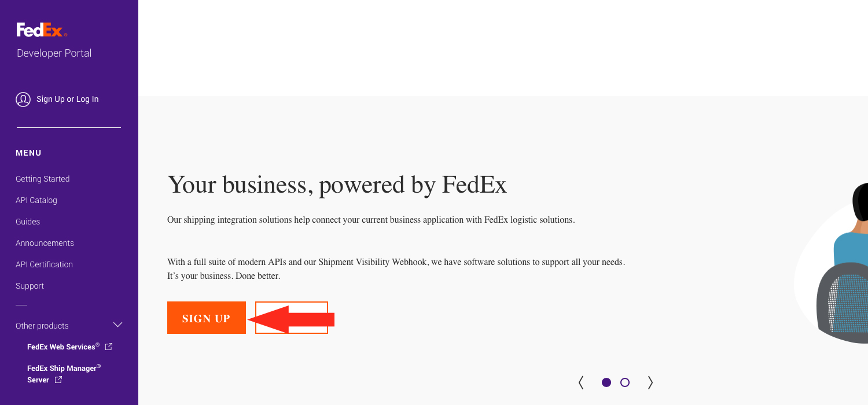This screenshot has width=868, height=405.
Task: Open Getting Started in the menu
Action: [42, 179]
